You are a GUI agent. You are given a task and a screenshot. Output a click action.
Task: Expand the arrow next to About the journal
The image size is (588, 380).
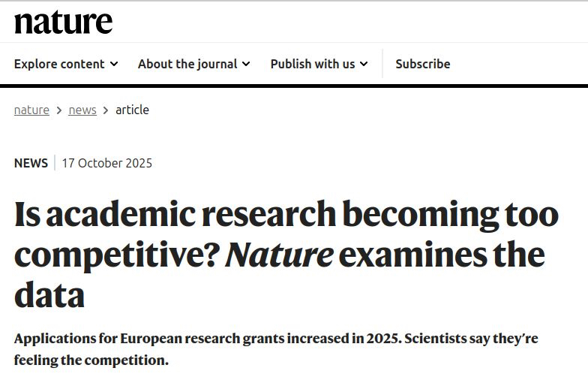pos(246,64)
